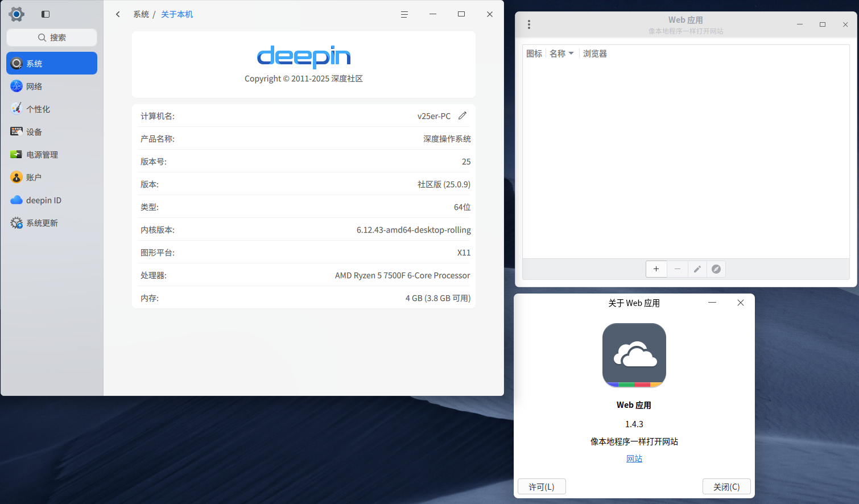Click the gear icon at sidebar top
The height and width of the screenshot is (504, 859).
tap(16, 14)
